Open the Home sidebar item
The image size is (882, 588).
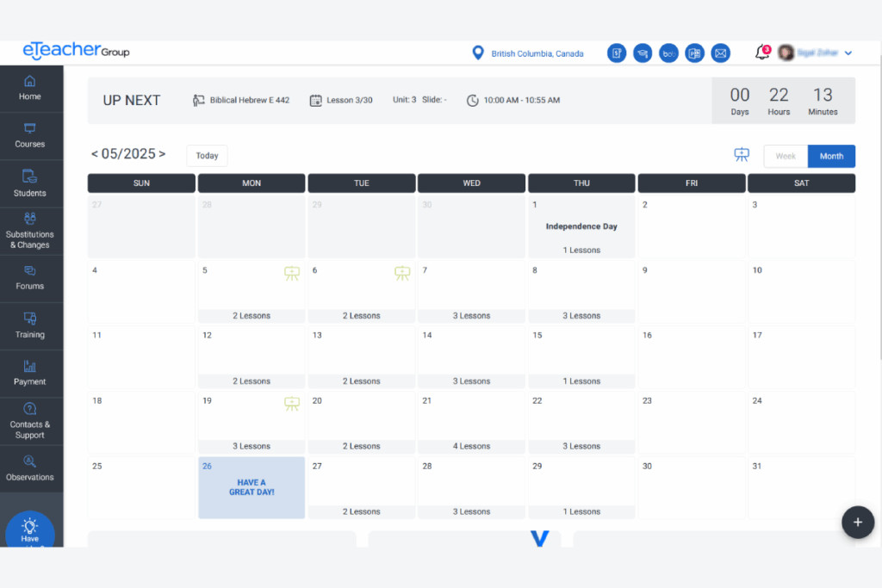[x=30, y=89]
